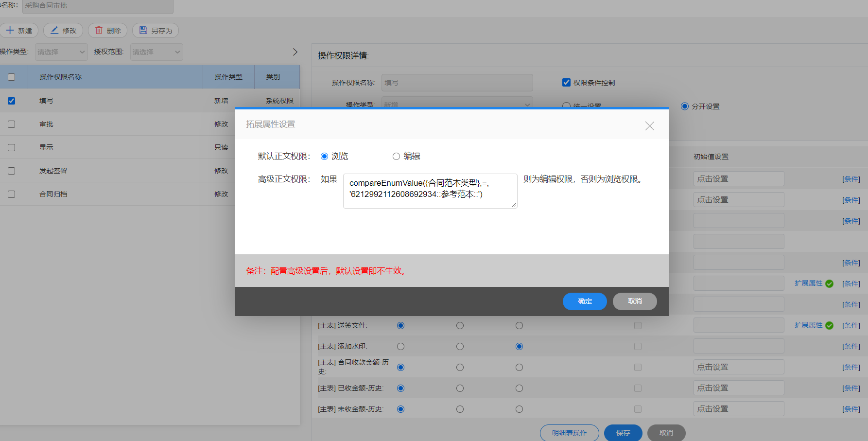This screenshot has width=868, height=441.
Task: Click the 明细表操作 button
Action: tap(570, 433)
